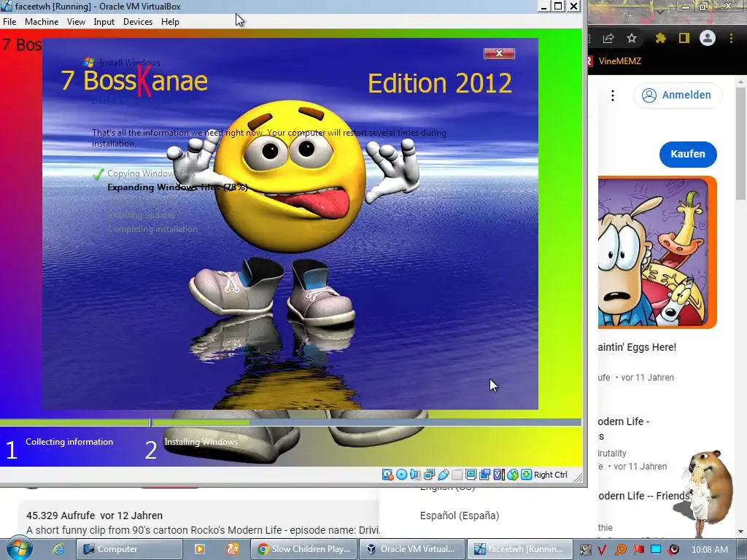The image size is (747, 560).
Task: Click the optical disc status icon
Action: click(402, 475)
